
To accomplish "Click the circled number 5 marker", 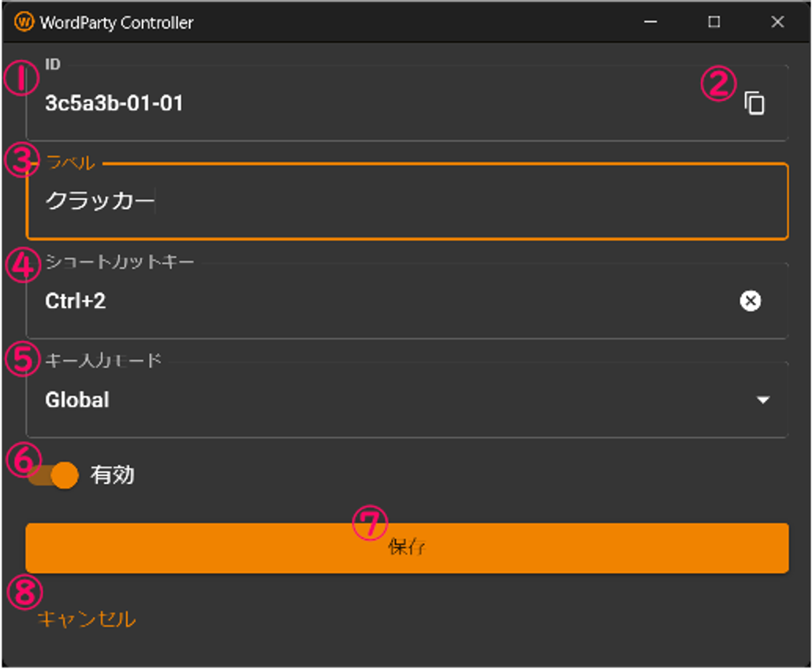I will pos(21,359).
